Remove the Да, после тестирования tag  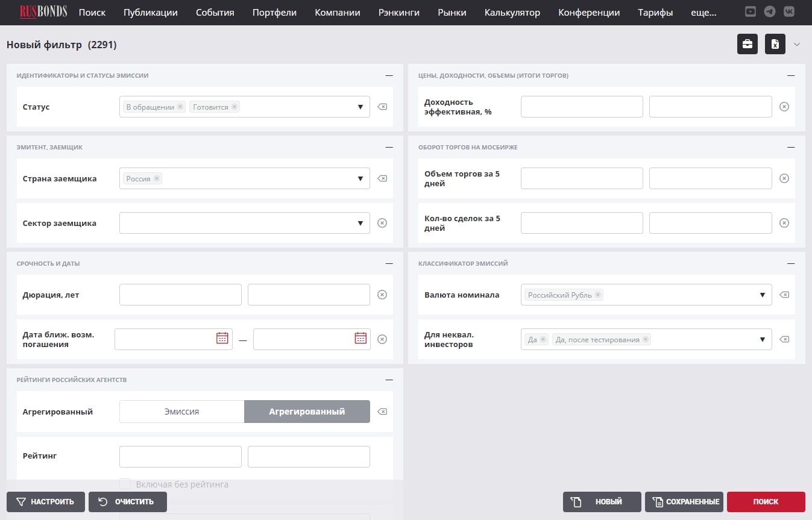646,339
